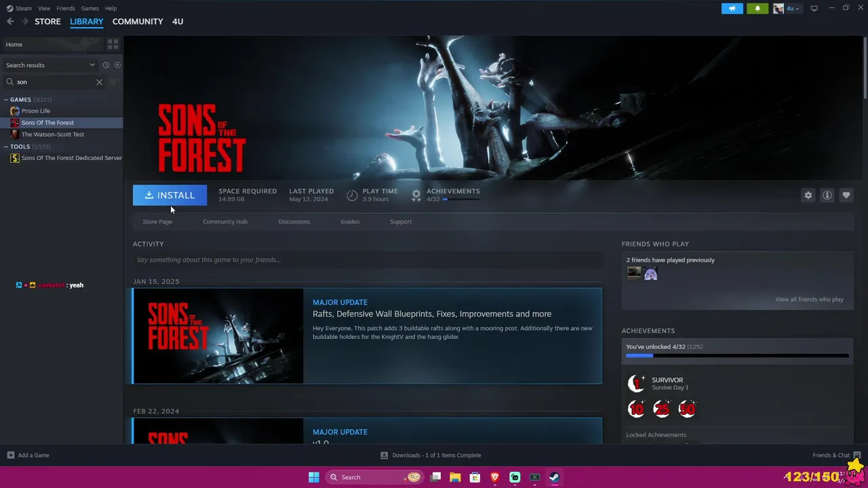Go to the STORE section
Image resolution: width=868 pixels, height=488 pixels.
tap(47, 22)
